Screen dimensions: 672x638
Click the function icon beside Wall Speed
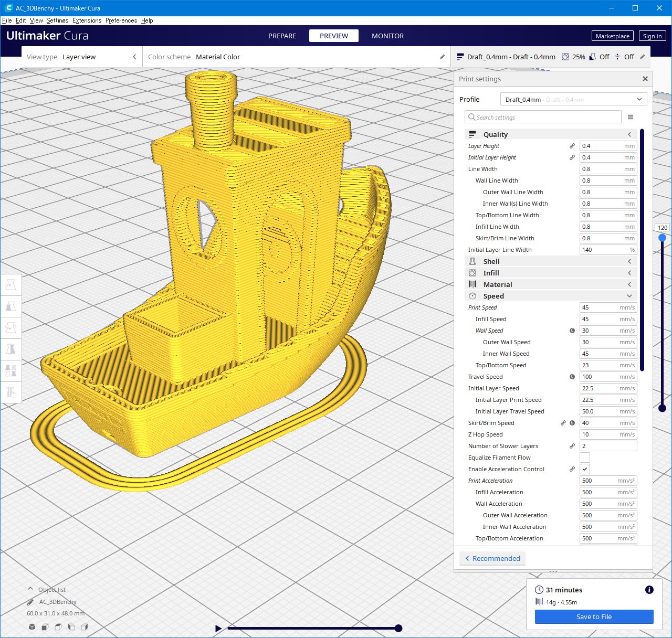(572, 331)
